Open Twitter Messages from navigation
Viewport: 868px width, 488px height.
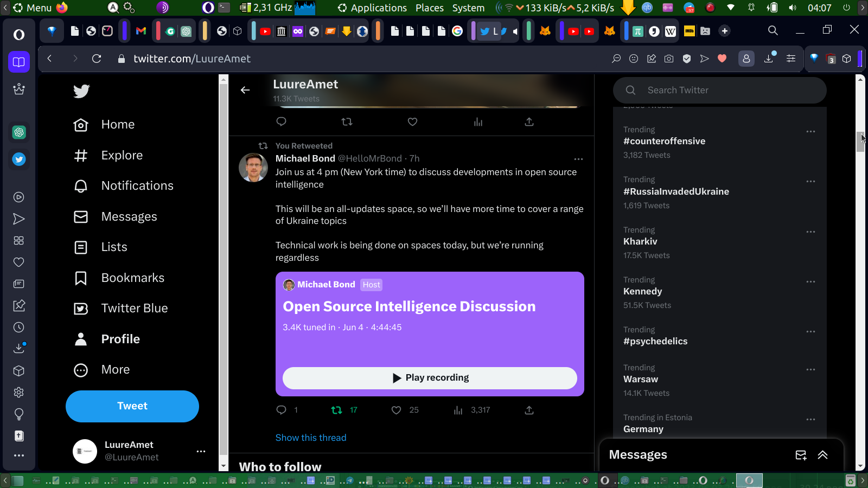tap(115, 217)
